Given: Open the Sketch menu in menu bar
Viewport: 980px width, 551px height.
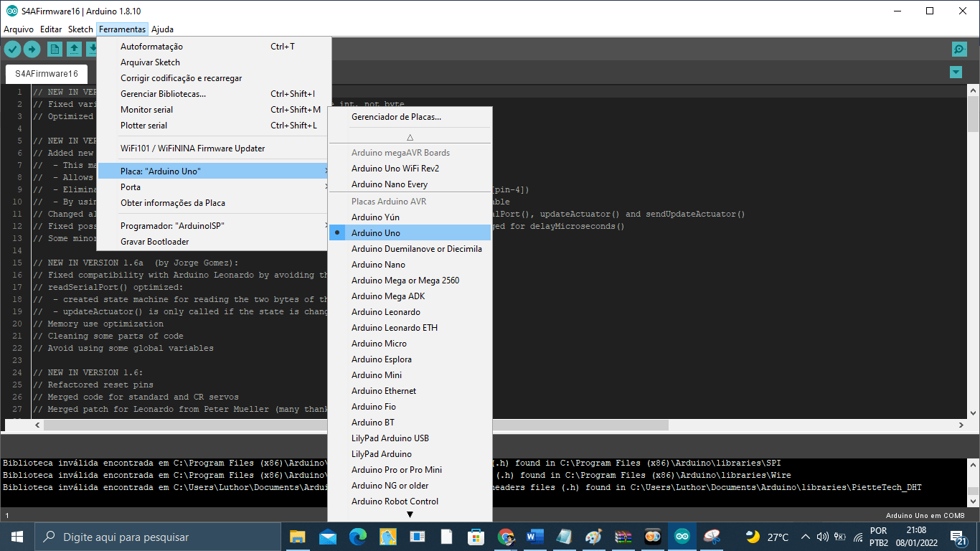Looking at the screenshot, I should click(x=80, y=29).
